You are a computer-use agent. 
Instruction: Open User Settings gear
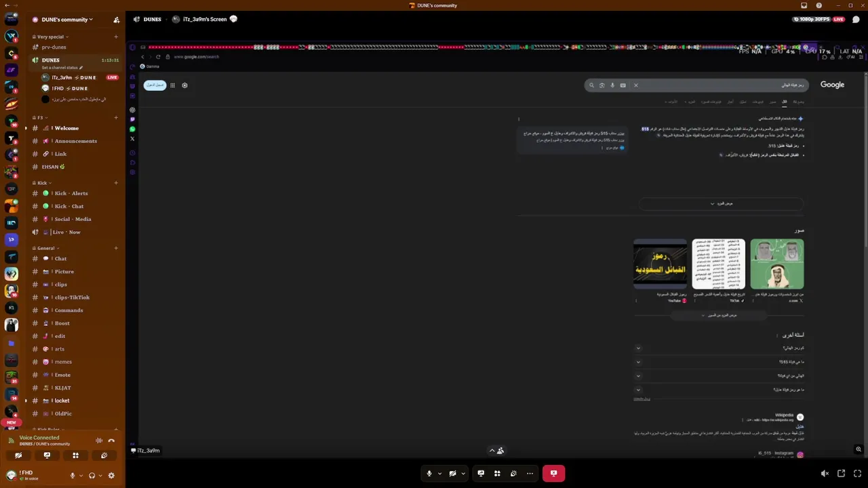pyautogui.click(x=111, y=475)
